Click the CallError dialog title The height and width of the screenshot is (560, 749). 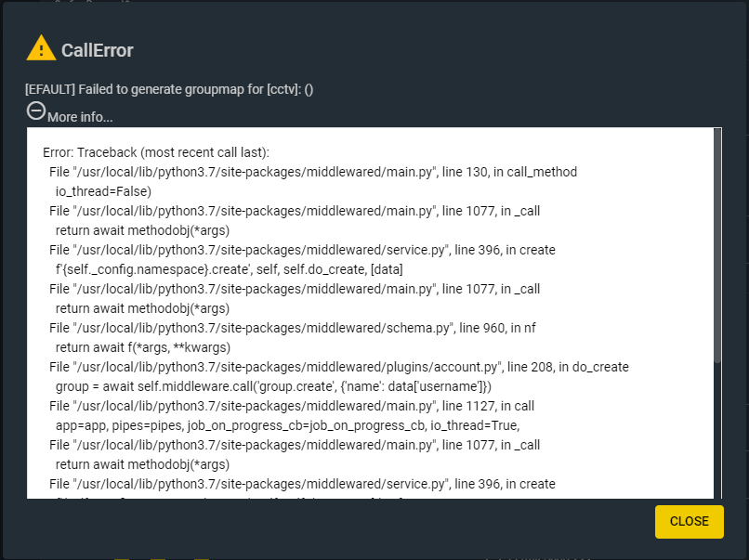97,50
